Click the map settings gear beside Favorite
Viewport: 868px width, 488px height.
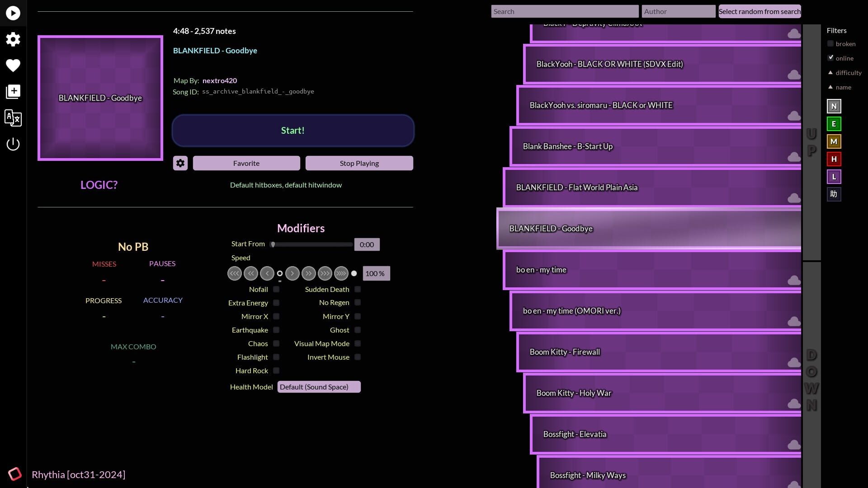180,163
